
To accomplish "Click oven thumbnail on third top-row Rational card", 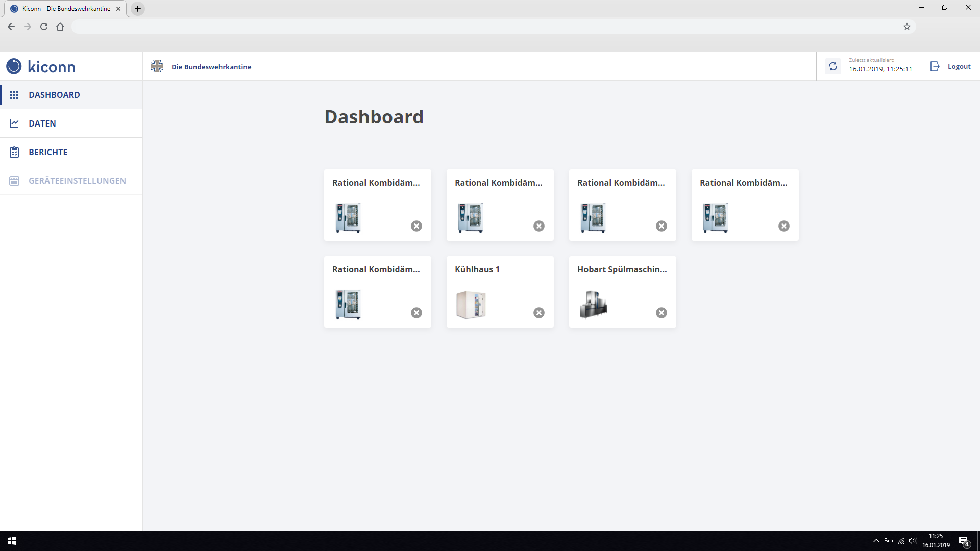I will (593, 218).
